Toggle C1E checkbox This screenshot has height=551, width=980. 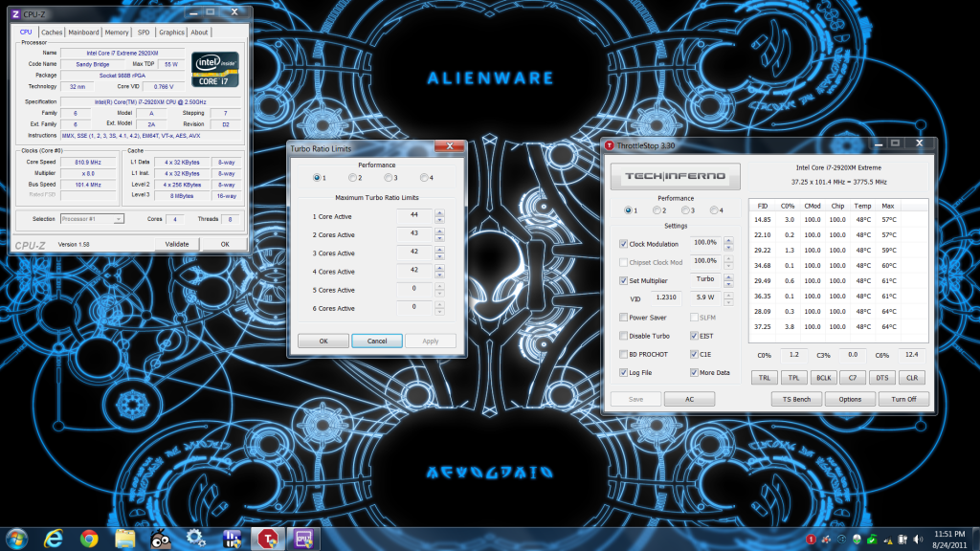tap(694, 354)
